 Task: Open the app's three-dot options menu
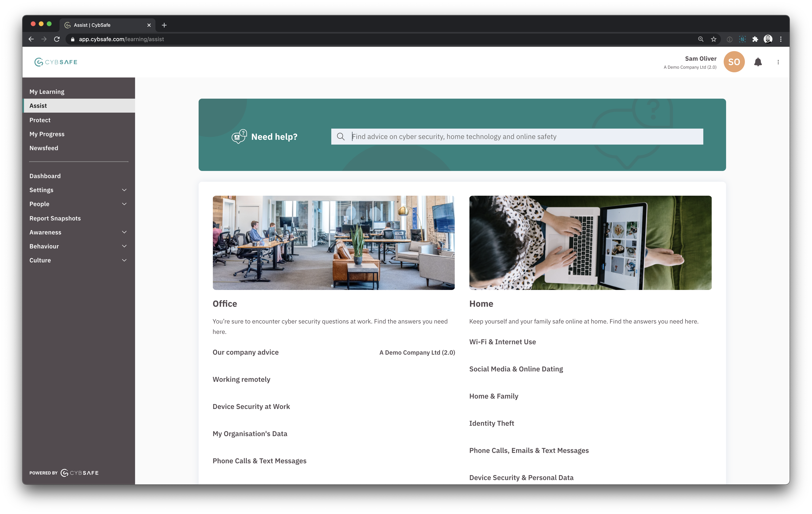778,62
